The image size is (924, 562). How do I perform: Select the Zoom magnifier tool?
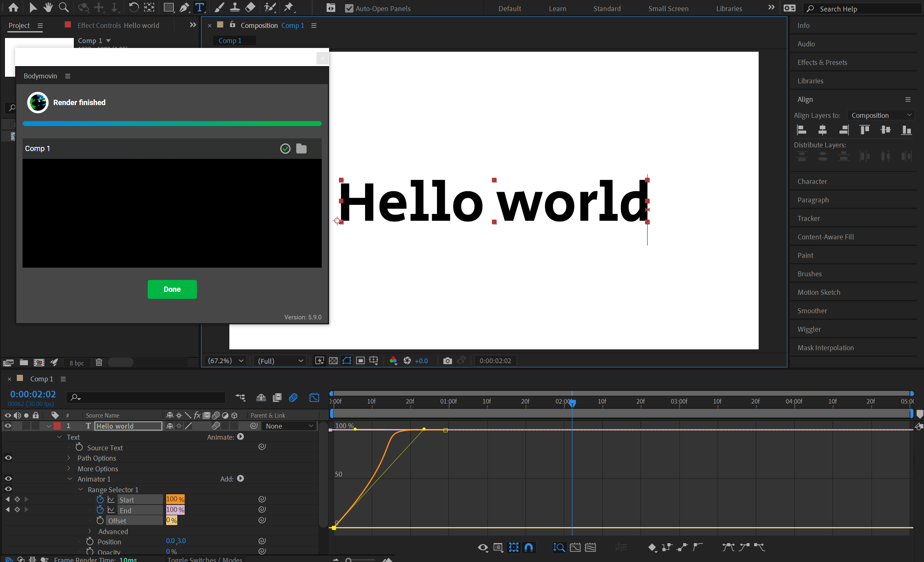pyautogui.click(x=64, y=7)
